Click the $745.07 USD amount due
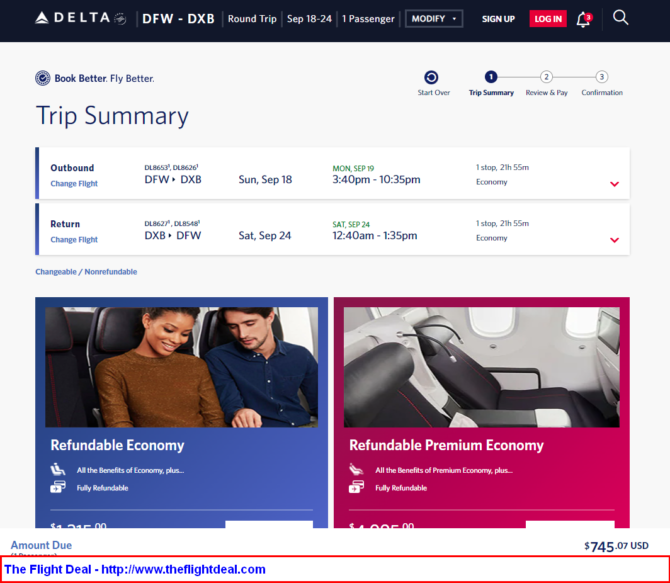Image resolution: width=670 pixels, height=583 pixels. point(616,546)
